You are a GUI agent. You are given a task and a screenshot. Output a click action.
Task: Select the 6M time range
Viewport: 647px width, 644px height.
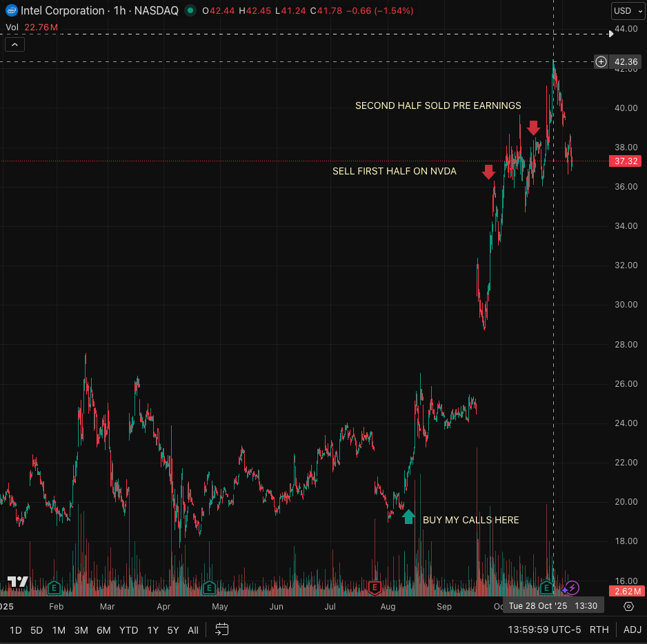103,630
